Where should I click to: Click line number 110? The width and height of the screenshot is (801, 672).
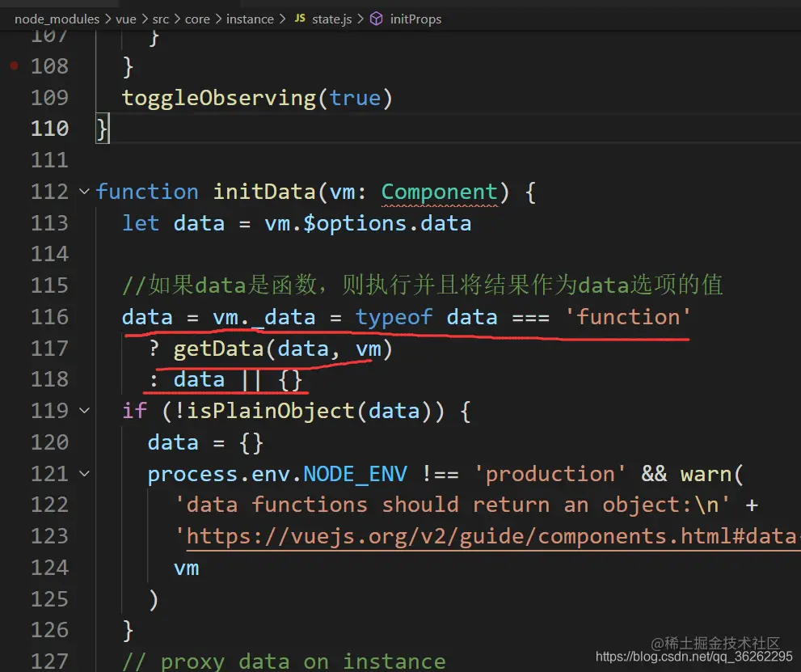pyautogui.click(x=49, y=129)
